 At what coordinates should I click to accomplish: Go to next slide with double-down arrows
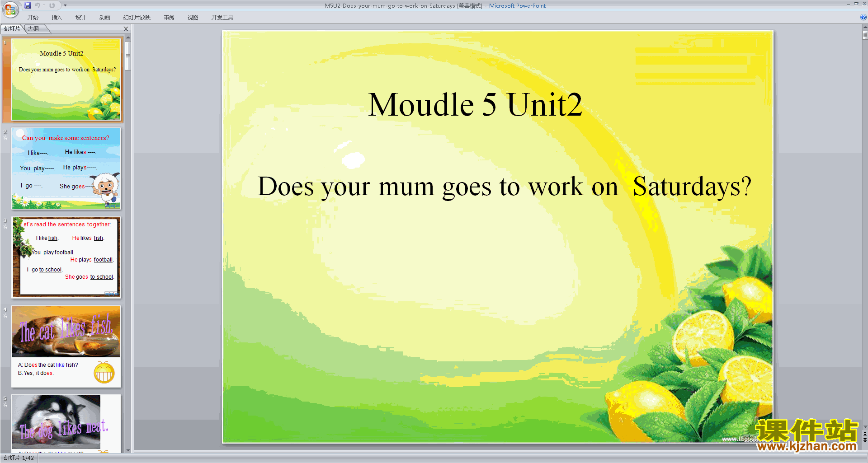point(865,440)
